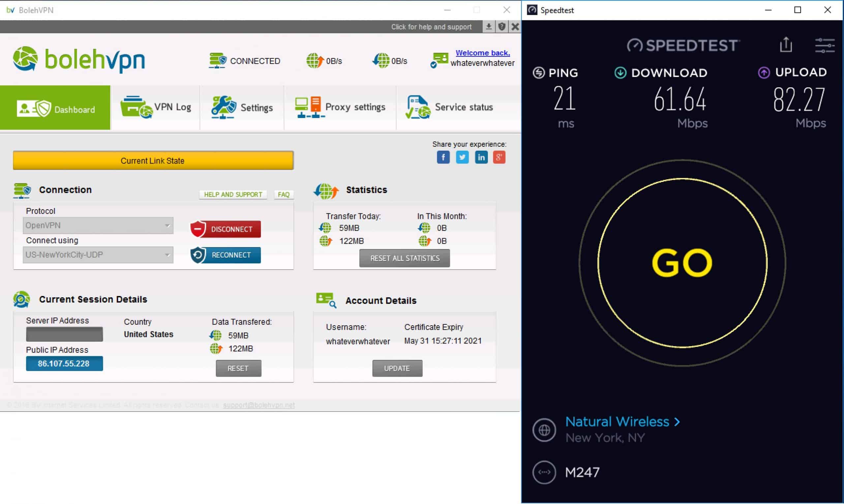
Task: Click the download arrow icon in help bar
Action: point(488,26)
